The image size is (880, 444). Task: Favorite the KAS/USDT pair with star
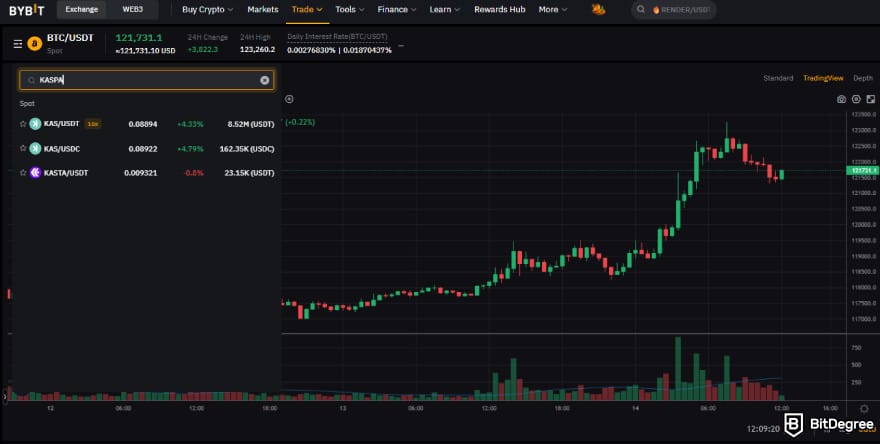23,123
